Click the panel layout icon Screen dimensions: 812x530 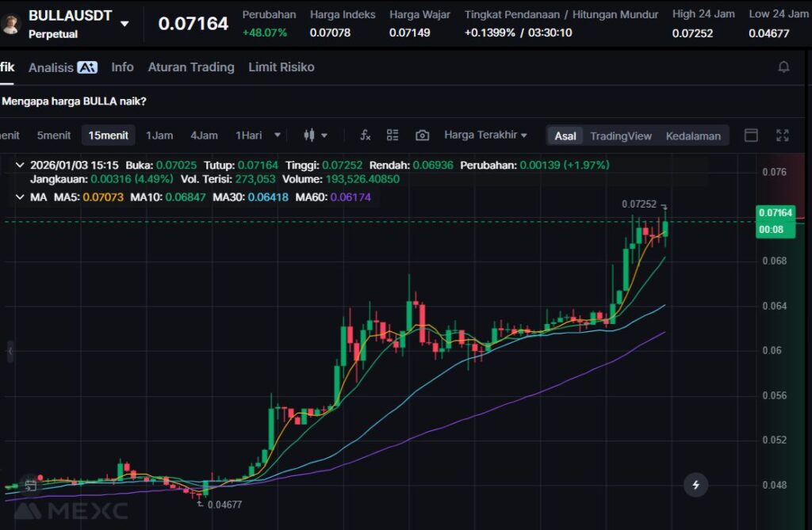tap(751, 135)
